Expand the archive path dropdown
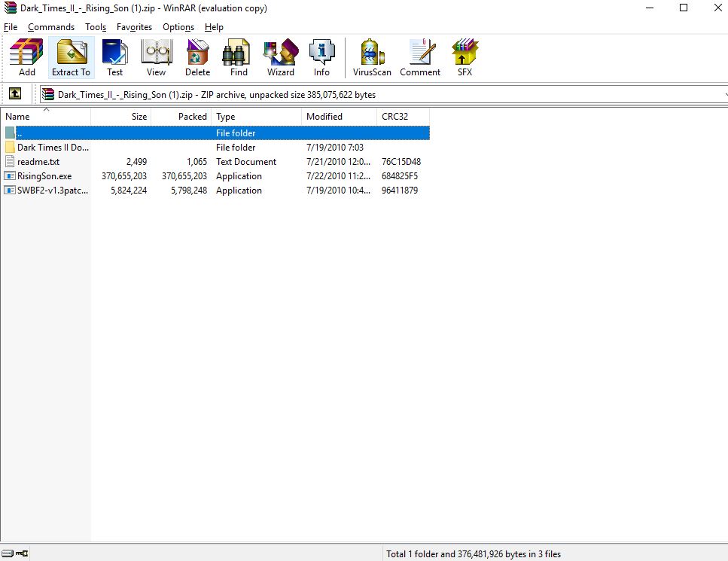The height and width of the screenshot is (561, 728). tap(723, 95)
